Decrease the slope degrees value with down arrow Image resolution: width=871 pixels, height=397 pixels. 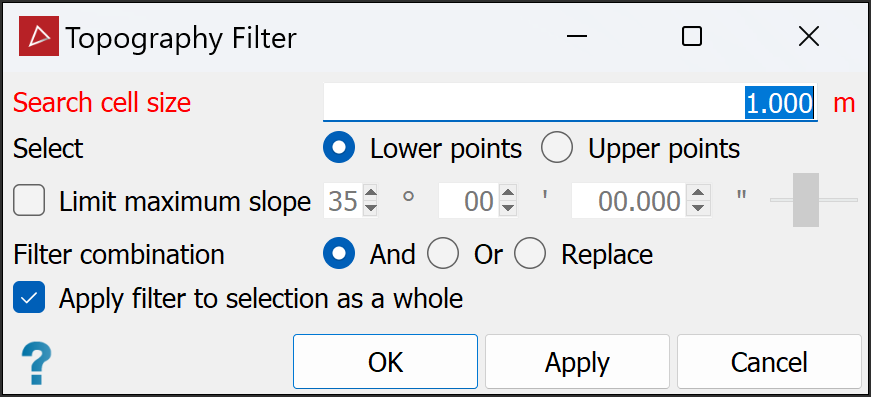point(370,208)
